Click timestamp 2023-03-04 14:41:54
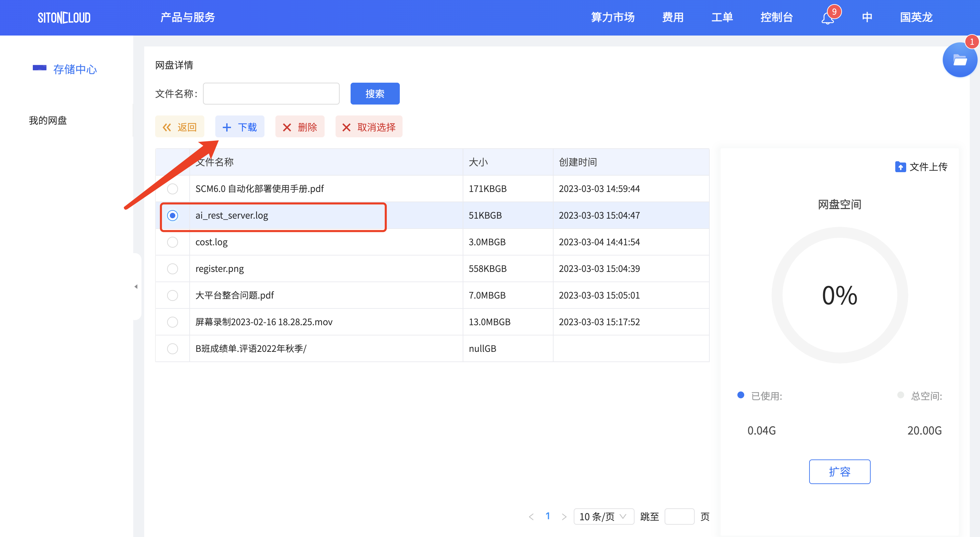The width and height of the screenshot is (980, 537). pyautogui.click(x=599, y=242)
